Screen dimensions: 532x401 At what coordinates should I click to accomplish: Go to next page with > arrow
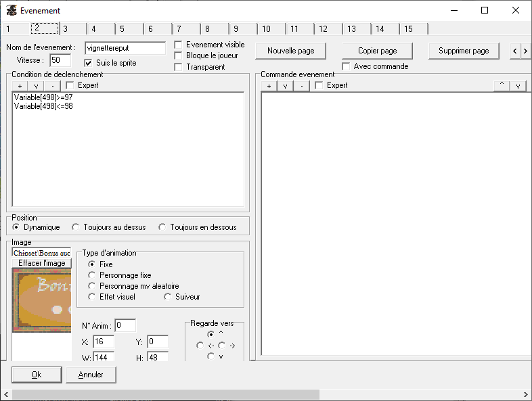point(525,51)
